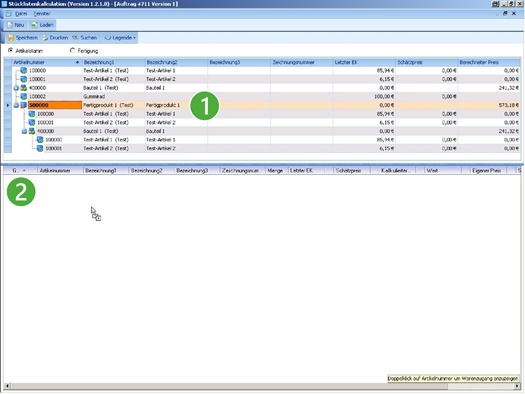Collapse the 400000 node nested under 500000

click(x=24, y=131)
